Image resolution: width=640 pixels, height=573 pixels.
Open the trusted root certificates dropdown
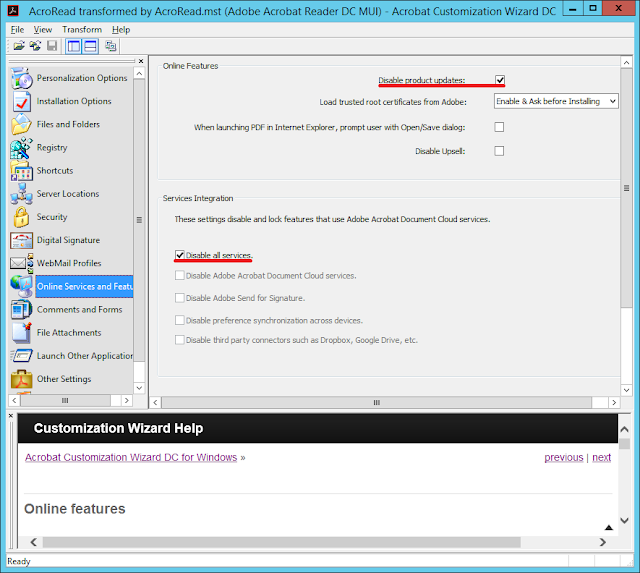[556, 101]
